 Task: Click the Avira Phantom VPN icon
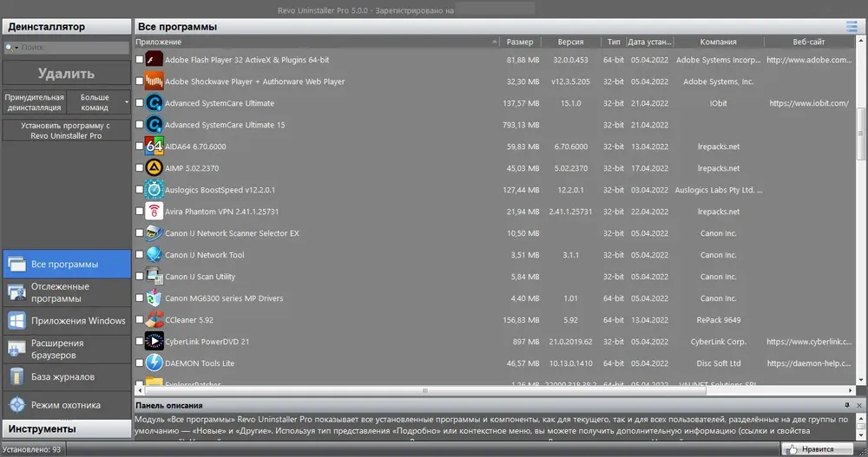click(154, 211)
